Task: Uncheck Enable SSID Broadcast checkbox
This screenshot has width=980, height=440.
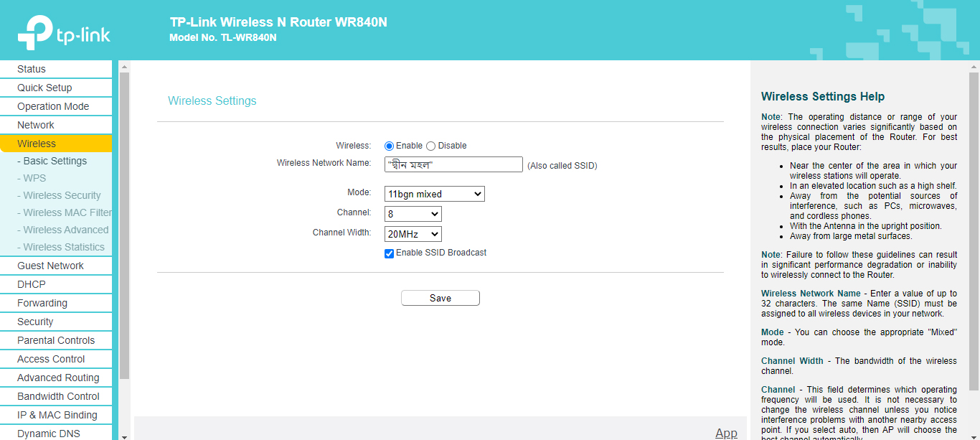Action: coord(390,253)
